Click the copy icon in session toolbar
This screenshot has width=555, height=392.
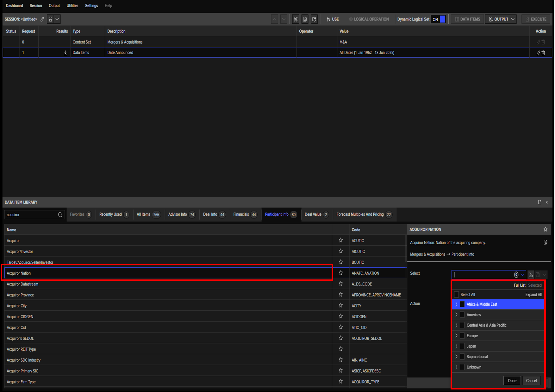[x=305, y=19]
